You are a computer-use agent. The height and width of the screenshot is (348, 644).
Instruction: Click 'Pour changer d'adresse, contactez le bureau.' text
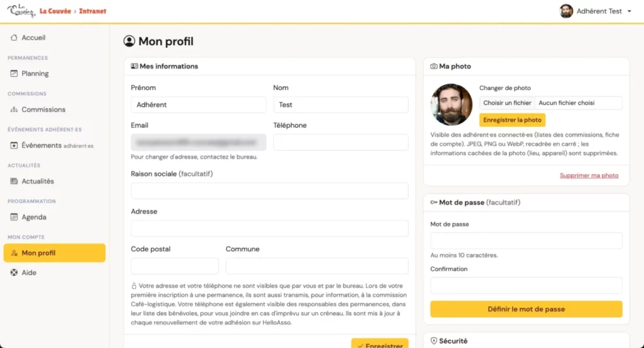194,157
